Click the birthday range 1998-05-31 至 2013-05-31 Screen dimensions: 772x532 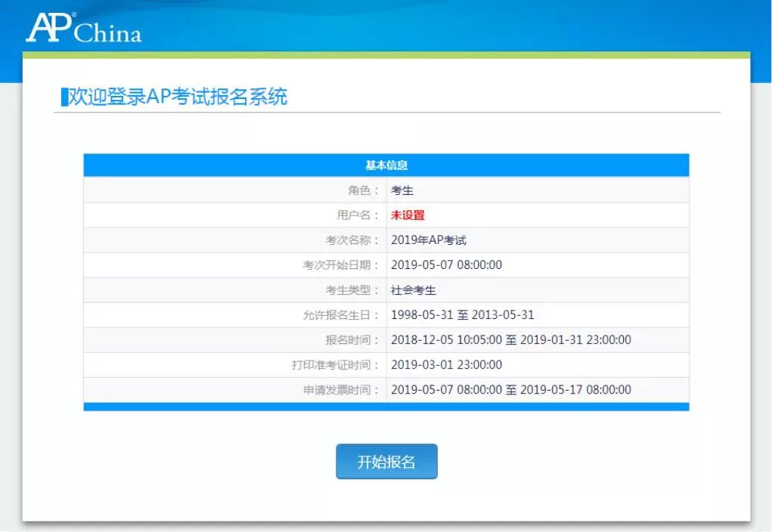(x=462, y=315)
